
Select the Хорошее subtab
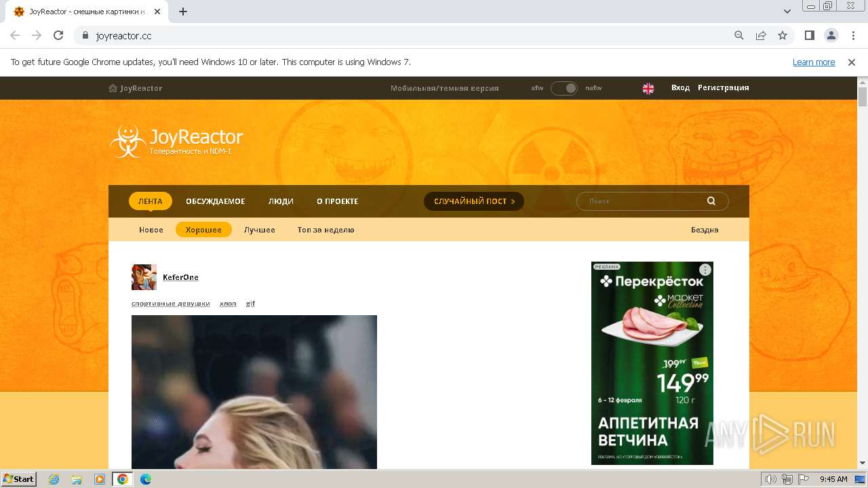click(x=203, y=230)
